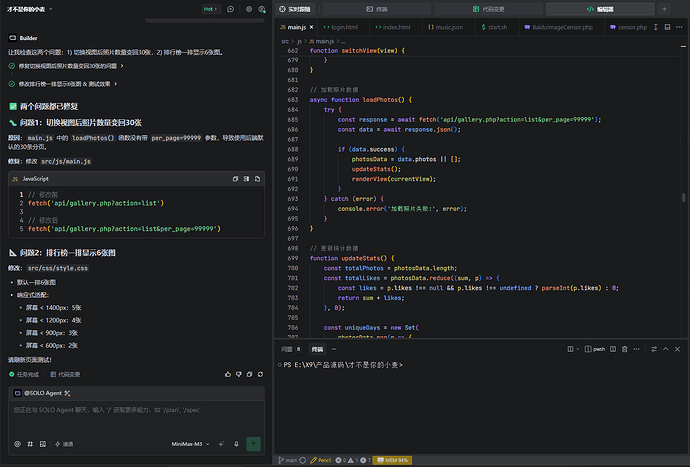The height and width of the screenshot is (467, 690).
Task: Click the thumbs down feedback icon
Action: 239,374
